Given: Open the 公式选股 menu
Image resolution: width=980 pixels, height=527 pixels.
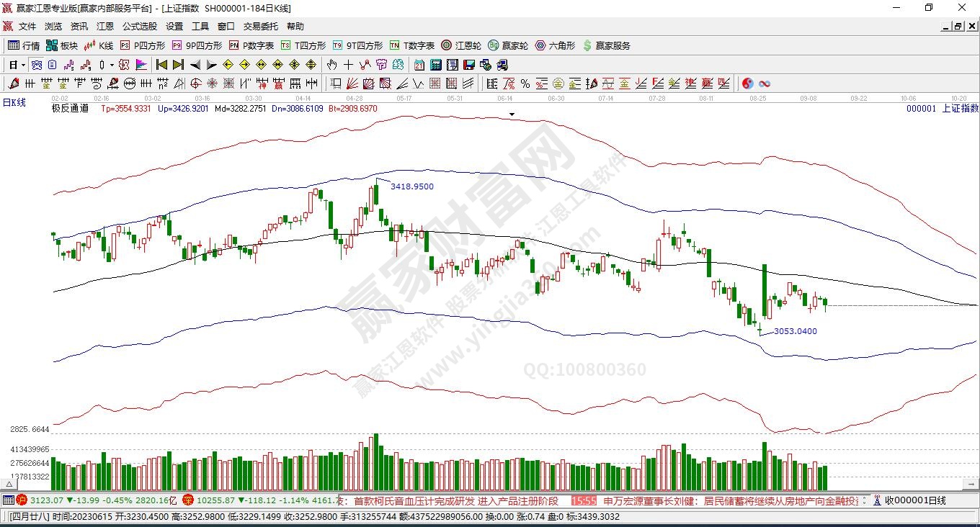Looking at the screenshot, I should click(x=139, y=27).
